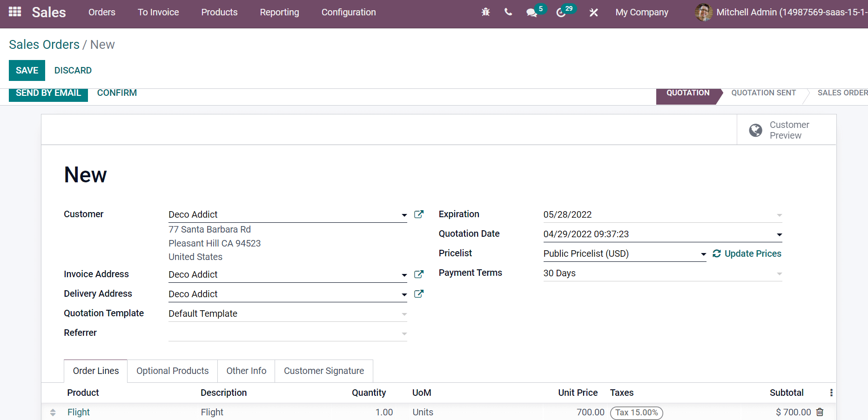This screenshot has height=420, width=868.
Task: Open the phone VoIP icon
Action: coord(508,12)
